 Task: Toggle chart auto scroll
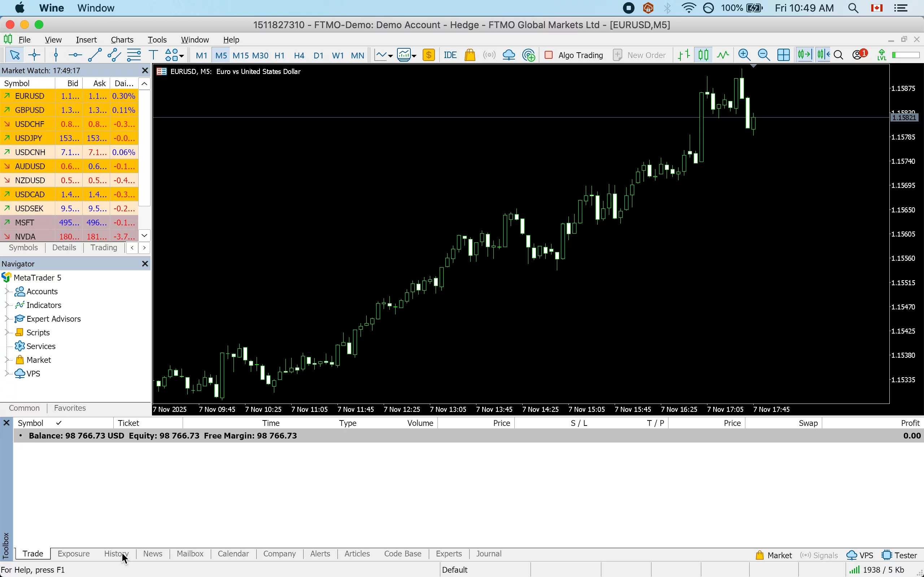[x=804, y=55]
